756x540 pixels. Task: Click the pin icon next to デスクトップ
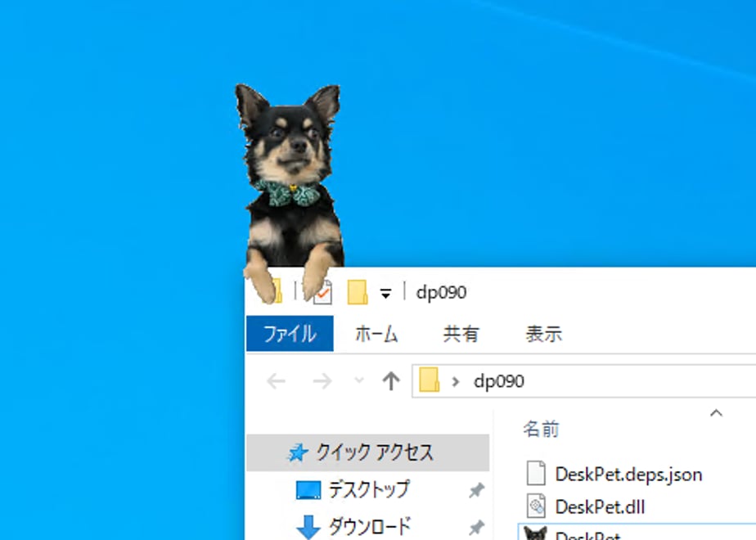476,490
